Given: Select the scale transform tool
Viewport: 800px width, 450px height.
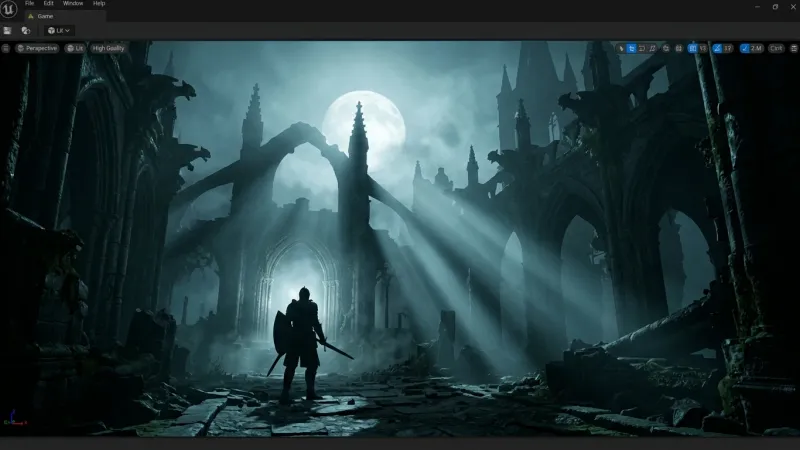Looking at the screenshot, I should coord(652,48).
